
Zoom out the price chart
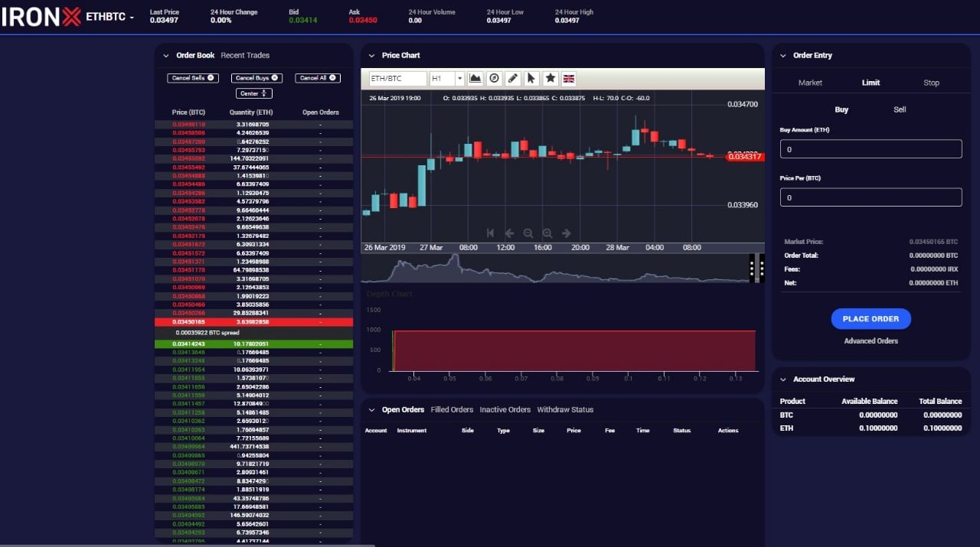click(528, 233)
